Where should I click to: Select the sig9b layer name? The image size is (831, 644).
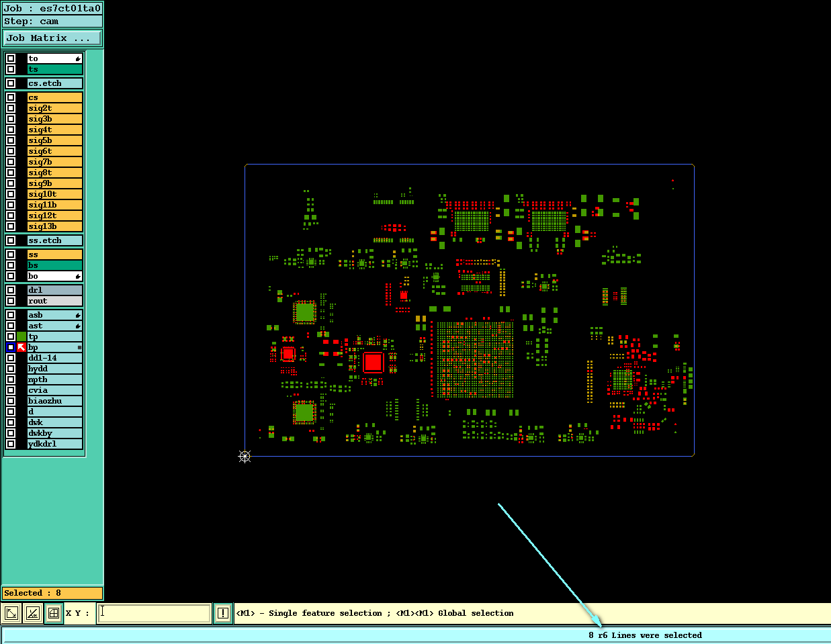coord(55,183)
